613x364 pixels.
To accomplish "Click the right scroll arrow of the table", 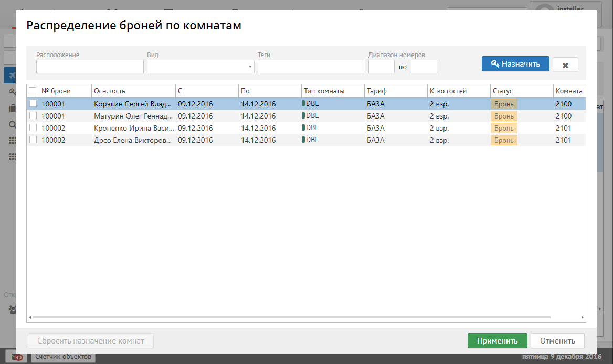I will point(582,318).
